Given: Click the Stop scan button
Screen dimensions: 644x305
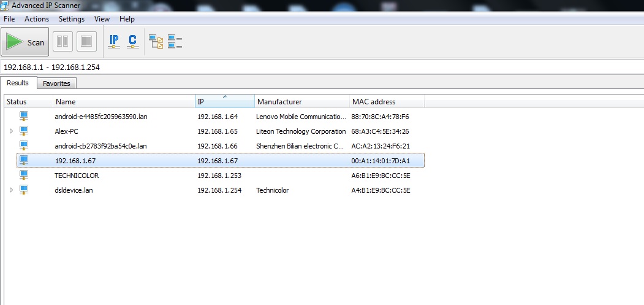Looking at the screenshot, I should click(86, 42).
